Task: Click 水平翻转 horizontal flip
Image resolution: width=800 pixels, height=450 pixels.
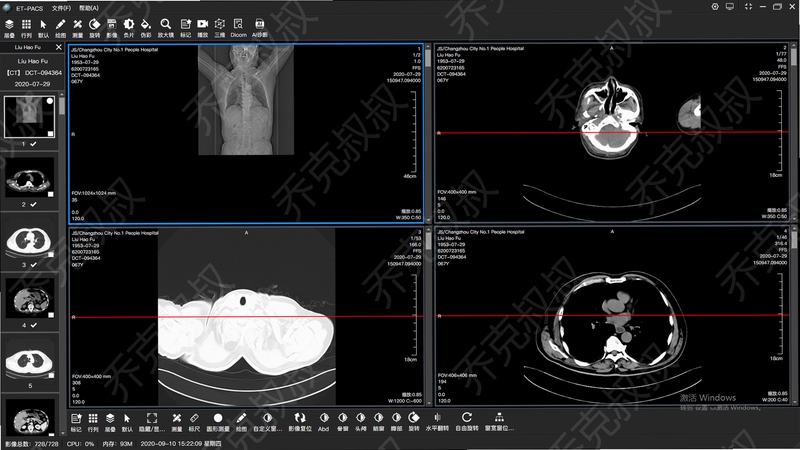Action: point(437,422)
